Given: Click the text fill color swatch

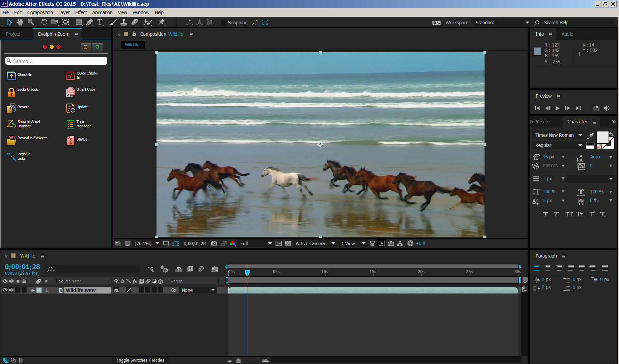Looking at the screenshot, I should [602, 138].
